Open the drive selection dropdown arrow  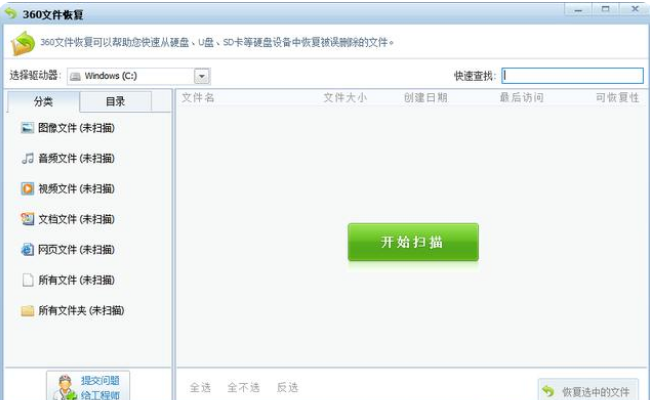(x=202, y=76)
